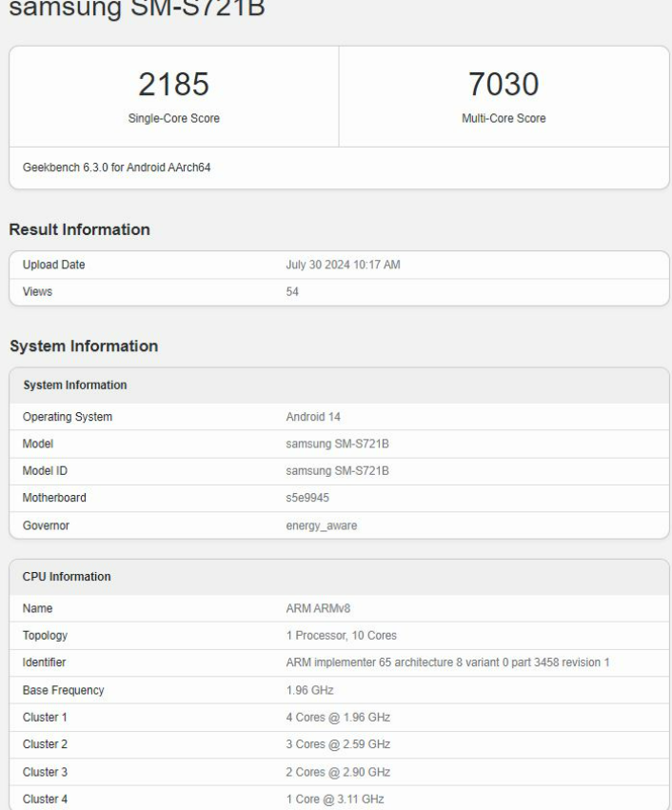Click the samsung SM-S721B page title
This screenshot has width=672, height=810.
tap(137, 8)
